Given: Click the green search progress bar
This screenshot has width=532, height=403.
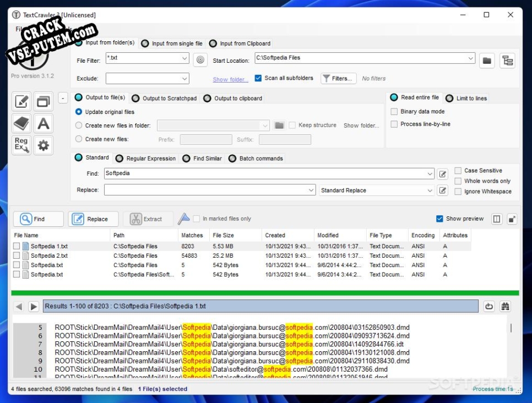Looking at the screenshot, I should (x=265, y=293).
